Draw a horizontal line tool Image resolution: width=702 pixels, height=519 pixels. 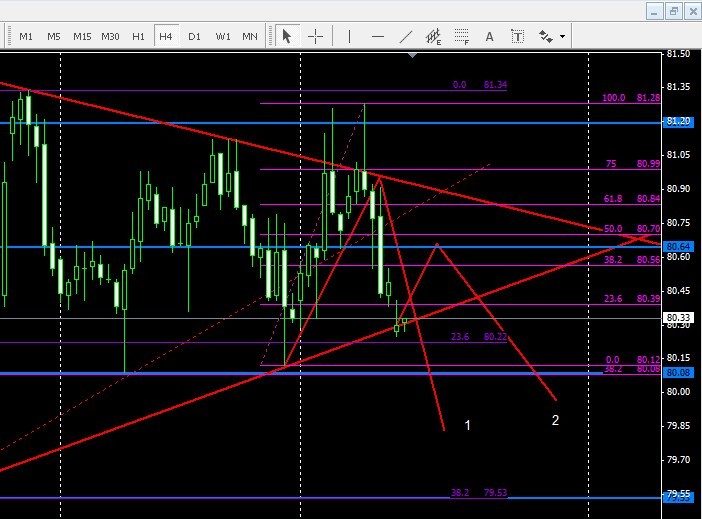(378, 36)
